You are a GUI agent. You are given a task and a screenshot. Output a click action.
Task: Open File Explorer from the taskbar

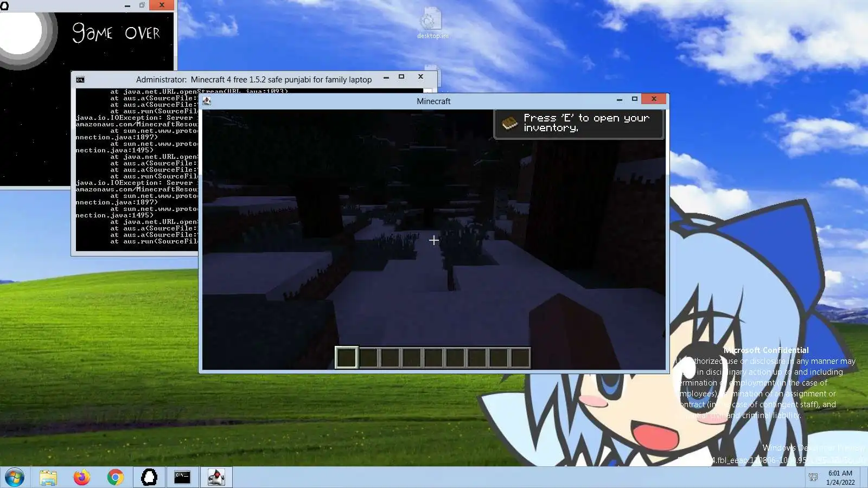(x=48, y=478)
